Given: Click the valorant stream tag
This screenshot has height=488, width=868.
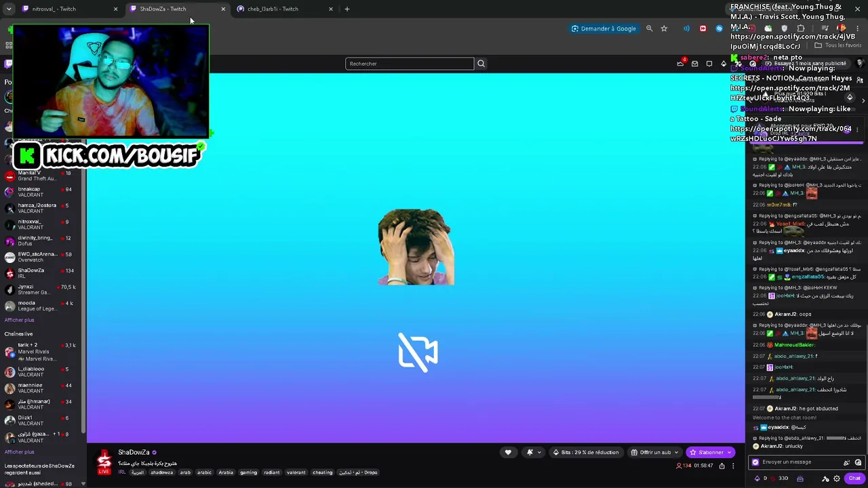Looking at the screenshot, I should coord(296,472).
